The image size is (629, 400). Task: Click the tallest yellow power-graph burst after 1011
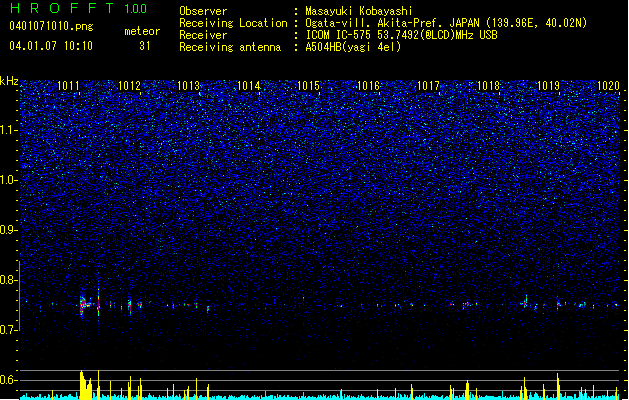(x=85, y=385)
